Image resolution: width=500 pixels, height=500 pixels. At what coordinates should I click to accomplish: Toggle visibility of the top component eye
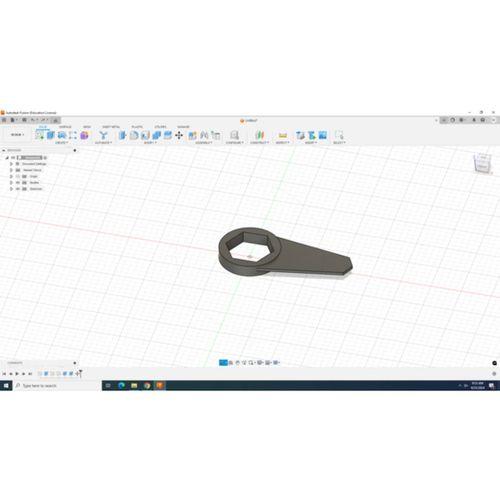coord(13,158)
